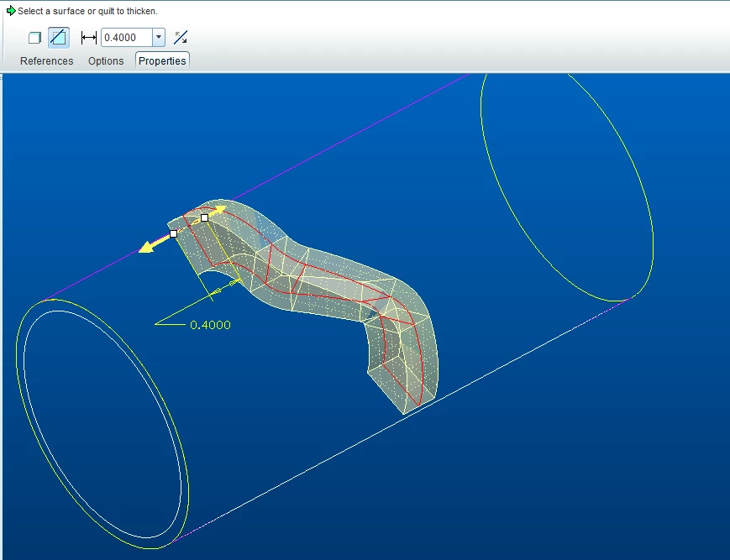Click the yellow direction arrow pointing upper-right
730x560 pixels.
(218, 209)
